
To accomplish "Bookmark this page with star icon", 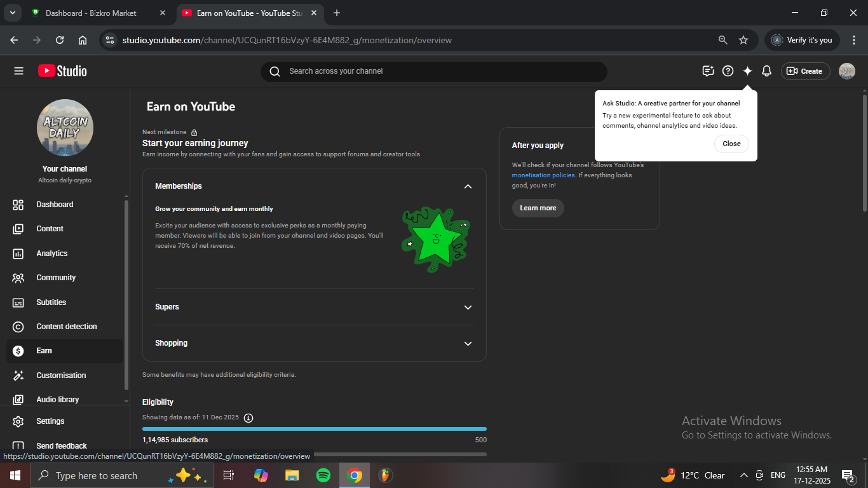I will [x=743, y=40].
